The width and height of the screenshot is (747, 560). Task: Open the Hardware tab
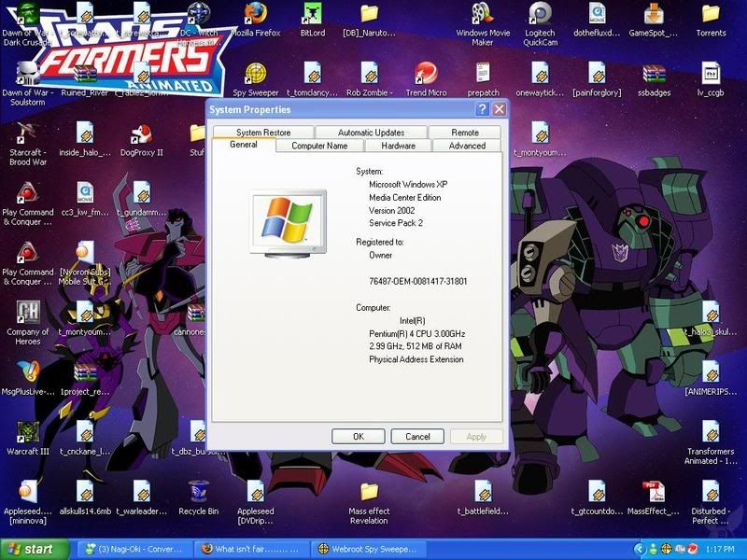pyautogui.click(x=399, y=146)
